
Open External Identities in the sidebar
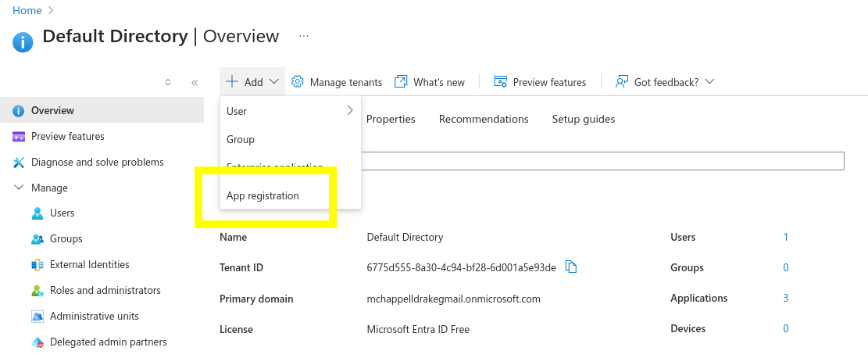click(89, 264)
